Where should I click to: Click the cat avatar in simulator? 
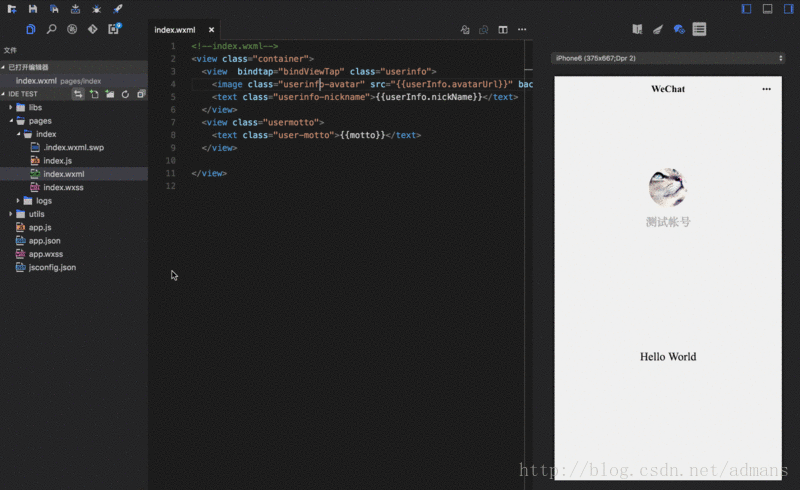coord(667,187)
